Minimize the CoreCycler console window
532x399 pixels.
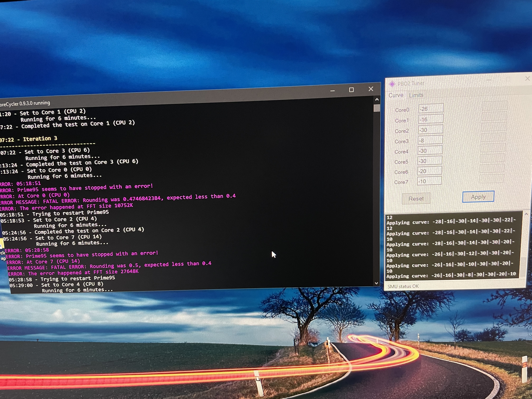click(x=332, y=91)
